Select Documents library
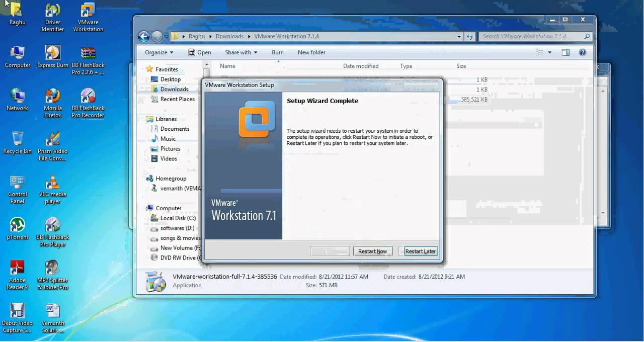 click(x=170, y=129)
